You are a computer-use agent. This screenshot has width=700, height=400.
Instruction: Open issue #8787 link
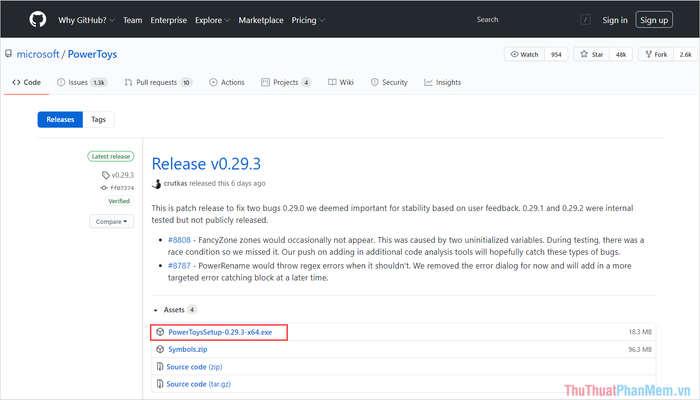point(179,266)
